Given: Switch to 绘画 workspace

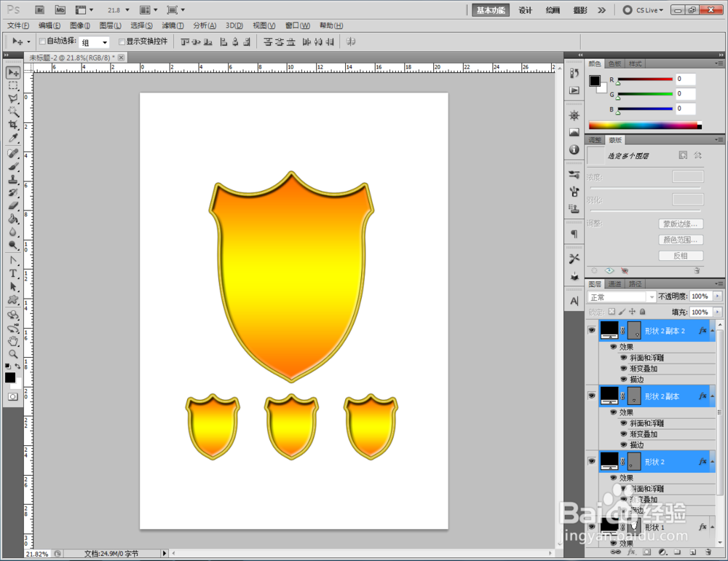Looking at the screenshot, I should coord(553,10).
